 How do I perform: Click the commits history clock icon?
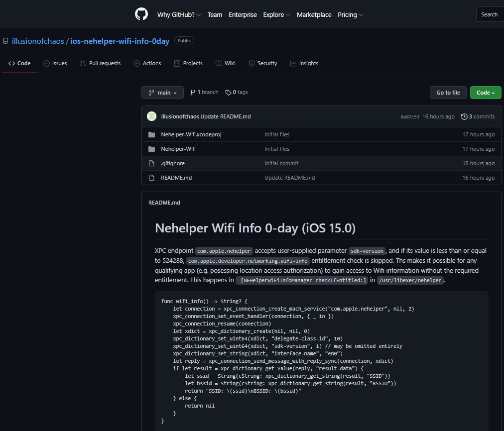coord(464,116)
